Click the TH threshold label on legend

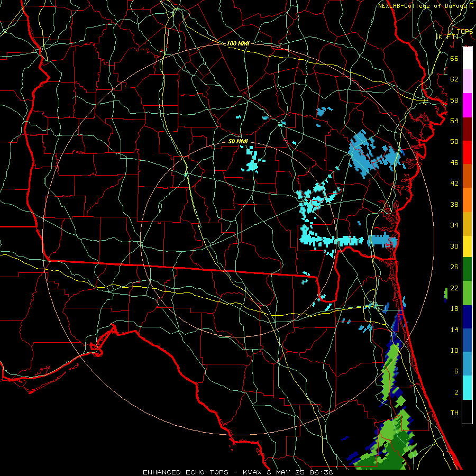click(x=454, y=413)
